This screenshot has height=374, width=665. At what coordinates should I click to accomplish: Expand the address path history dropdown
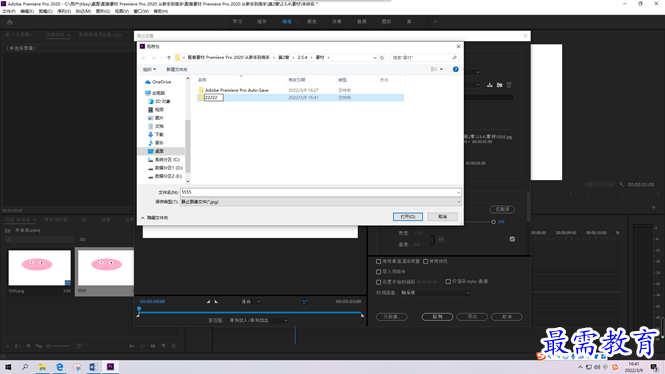point(374,58)
